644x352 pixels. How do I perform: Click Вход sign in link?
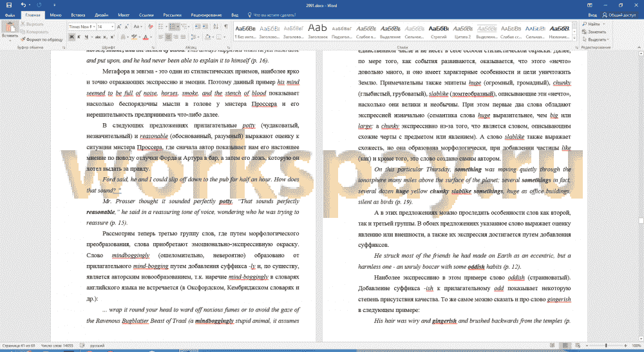592,15
